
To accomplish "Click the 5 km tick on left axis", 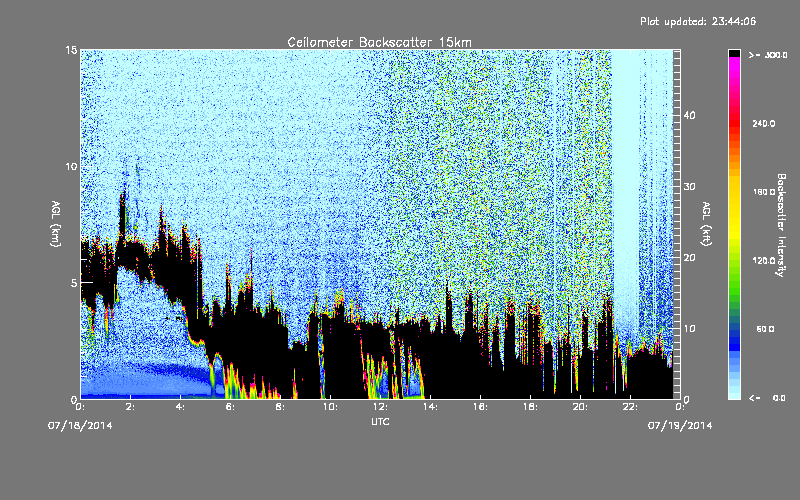I will [74, 283].
